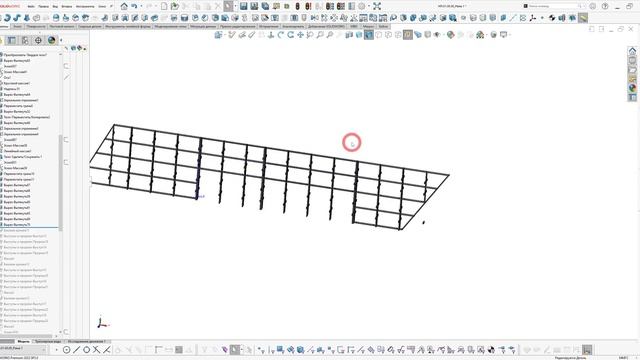
Task: Open a file using the folder icon
Action: point(175,6)
